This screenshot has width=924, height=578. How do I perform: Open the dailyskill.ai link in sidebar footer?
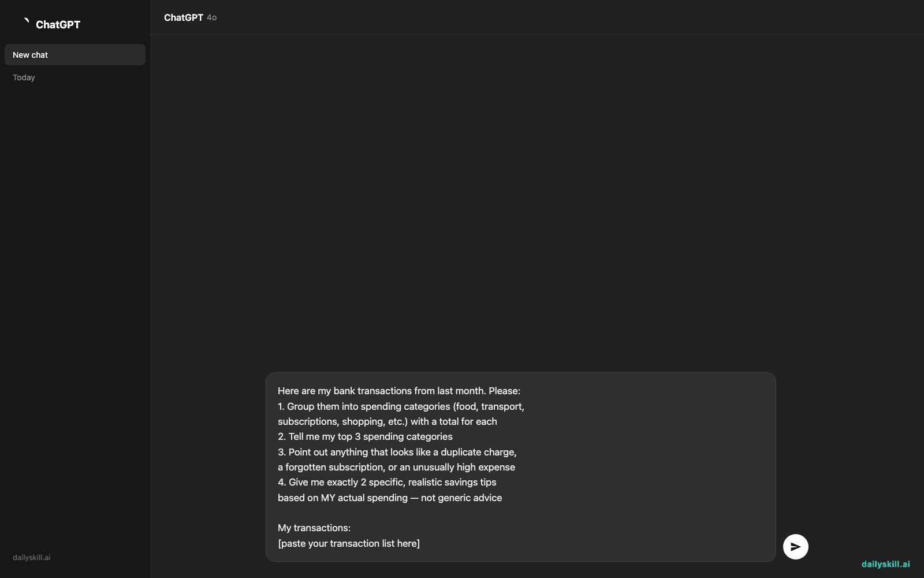point(32,558)
